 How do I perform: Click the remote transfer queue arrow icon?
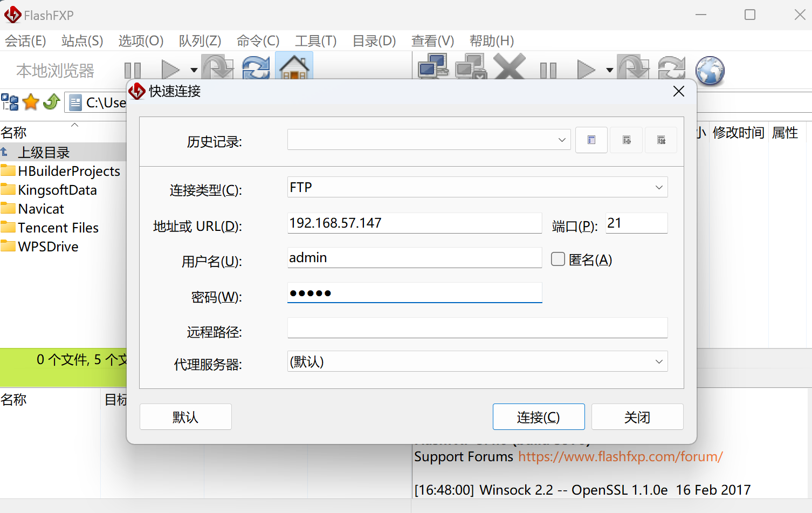coord(634,68)
